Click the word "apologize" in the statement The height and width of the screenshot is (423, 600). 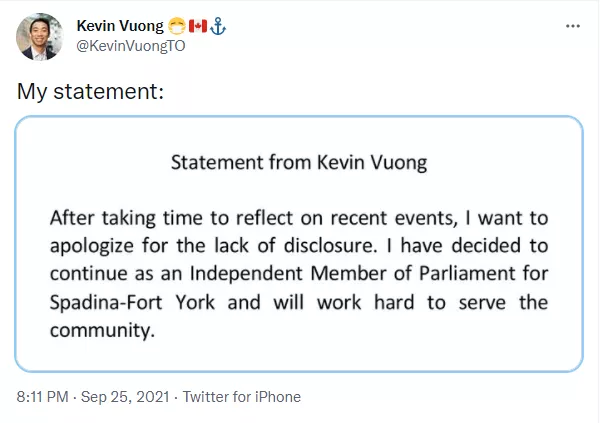[92, 246]
